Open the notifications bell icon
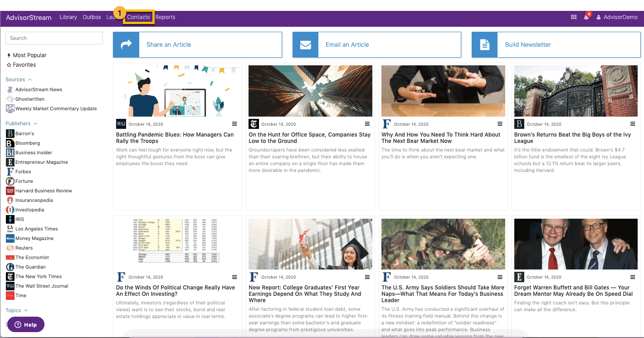 tap(586, 17)
